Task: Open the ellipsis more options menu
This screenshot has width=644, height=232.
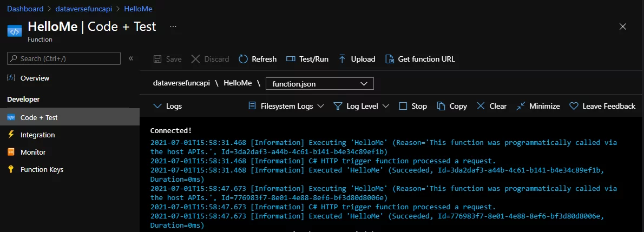Action: point(173,26)
